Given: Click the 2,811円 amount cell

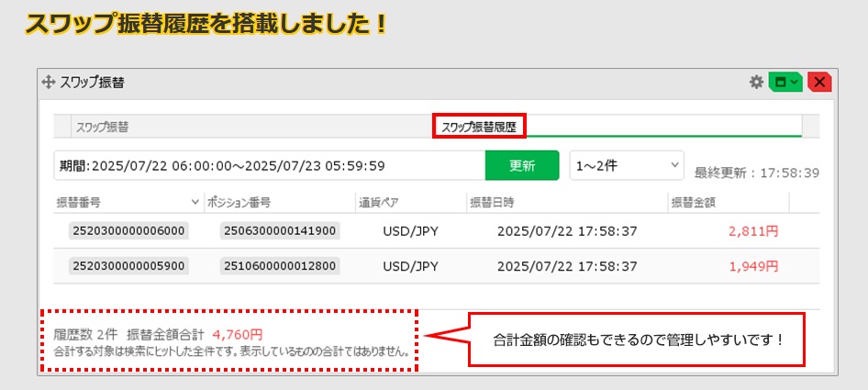Looking at the screenshot, I should click(x=754, y=231).
